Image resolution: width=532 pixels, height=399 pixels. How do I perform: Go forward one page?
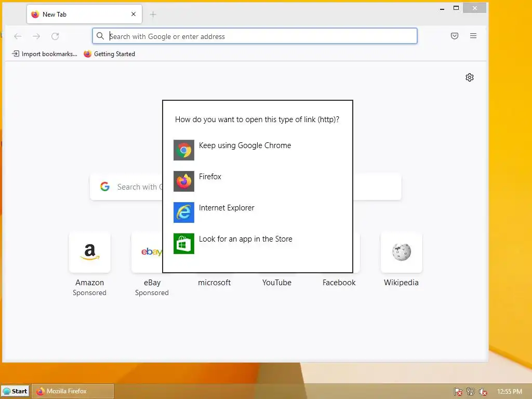[x=36, y=36]
